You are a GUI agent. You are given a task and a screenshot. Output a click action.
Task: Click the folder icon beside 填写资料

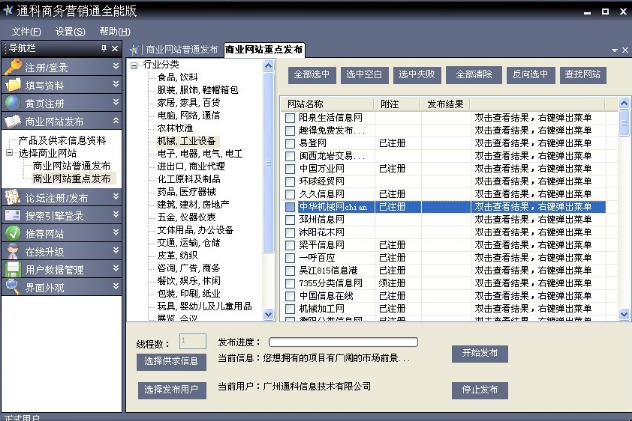[x=12, y=85]
